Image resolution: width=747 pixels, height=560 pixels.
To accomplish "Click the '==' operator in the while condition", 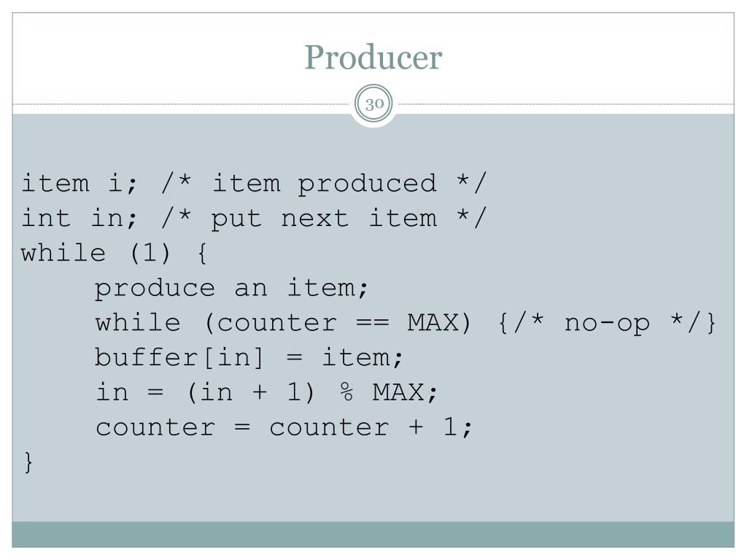I will pyautogui.click(x=373, y=323).
